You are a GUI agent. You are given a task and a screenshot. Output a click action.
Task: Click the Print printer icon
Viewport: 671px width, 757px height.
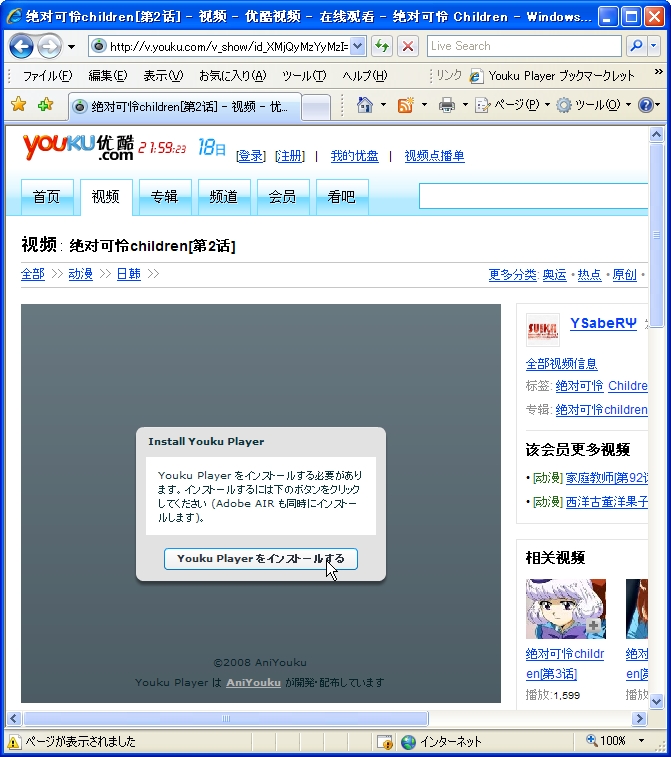447,104
